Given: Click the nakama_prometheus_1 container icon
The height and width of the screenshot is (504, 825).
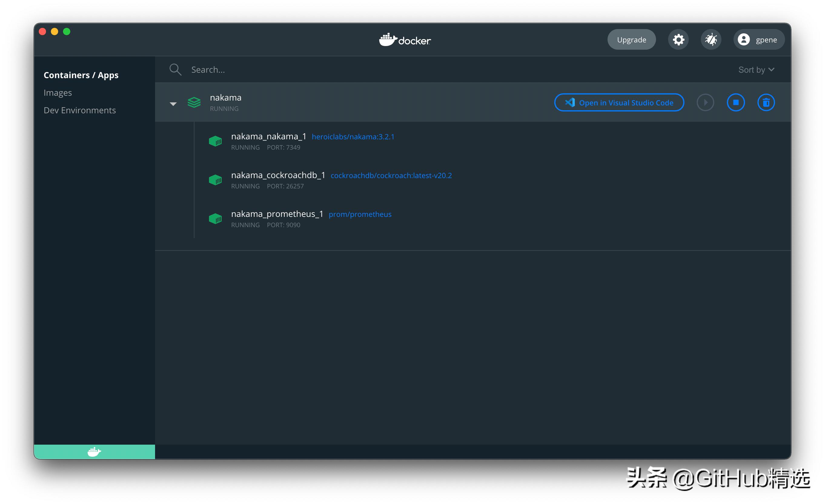Looking at the screenshot, I should [215, 219].
